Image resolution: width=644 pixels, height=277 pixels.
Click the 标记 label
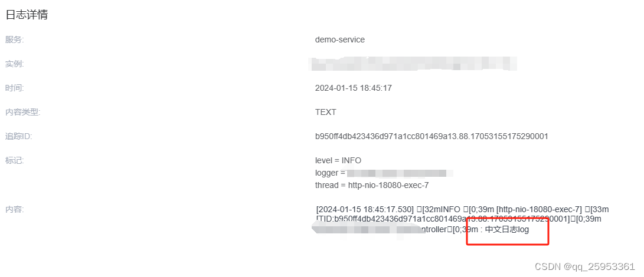click(x=15, y=160)
